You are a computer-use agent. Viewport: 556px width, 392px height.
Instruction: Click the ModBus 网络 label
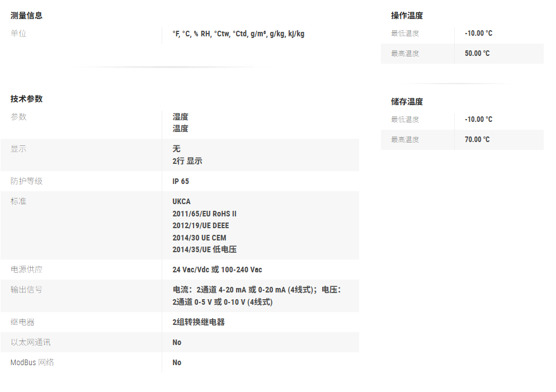32,362
